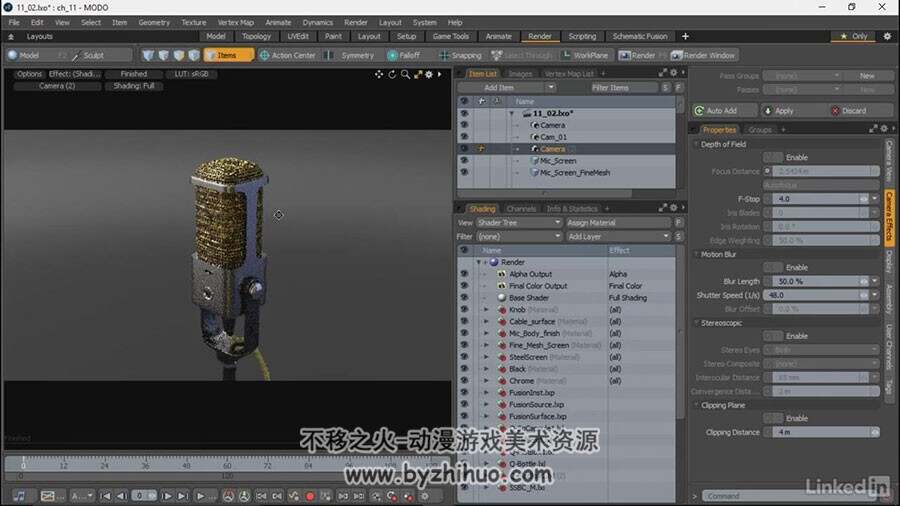900x506 pixels.
Task: Select the Edges selection mode icon
Action: point(164,55)
